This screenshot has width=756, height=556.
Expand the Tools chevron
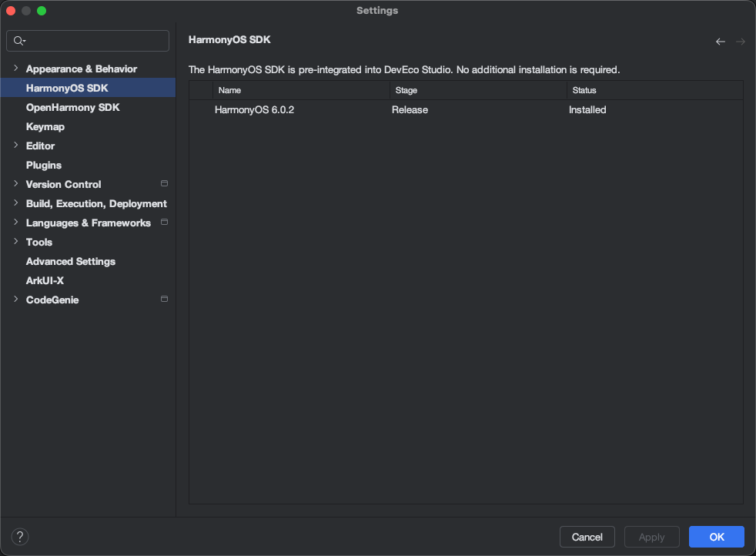[16, 242]
